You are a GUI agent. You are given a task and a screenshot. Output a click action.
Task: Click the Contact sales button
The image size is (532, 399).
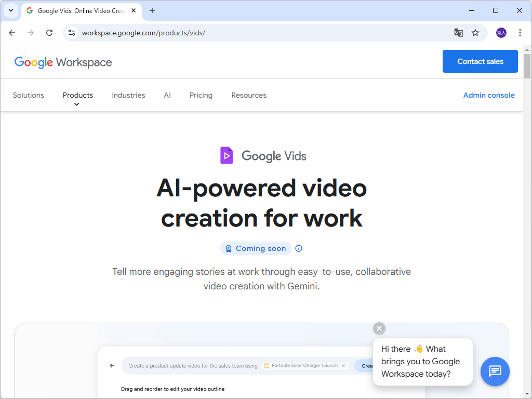pyautogui.click(x=480, y=61)
